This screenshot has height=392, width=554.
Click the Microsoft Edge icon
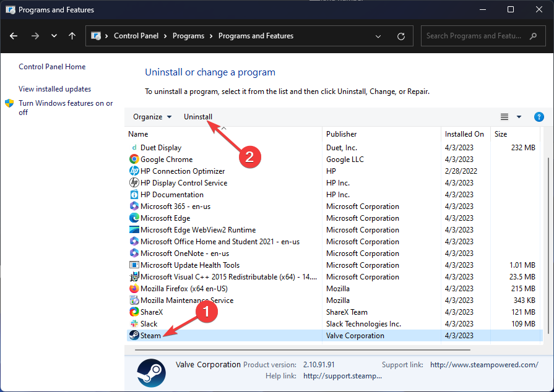pyautogui.click(x=134, y=218)
